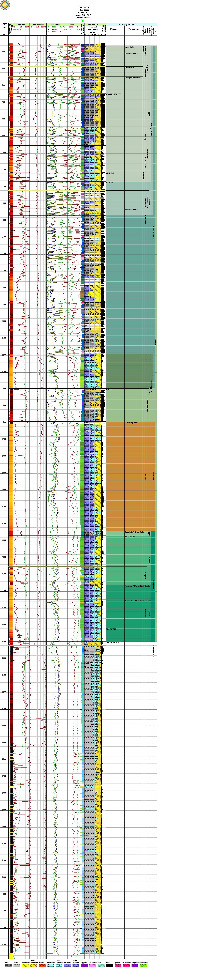
Task: Click the Sonic track header
Action: (72, 24)
